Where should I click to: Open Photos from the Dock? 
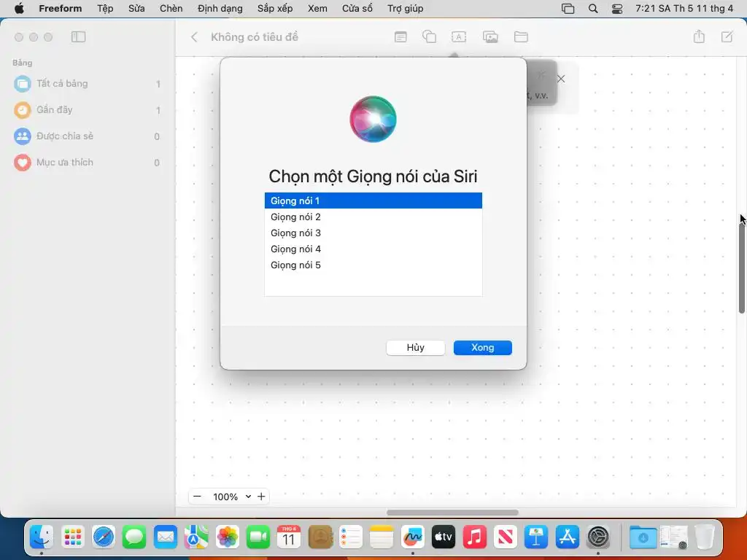pos(228,537)
